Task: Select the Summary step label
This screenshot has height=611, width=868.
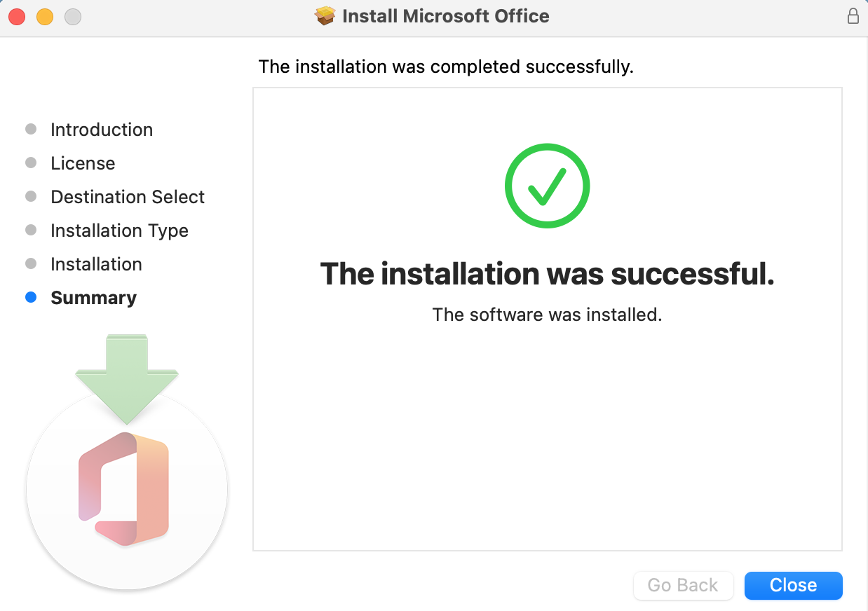Action: point(93,298)
